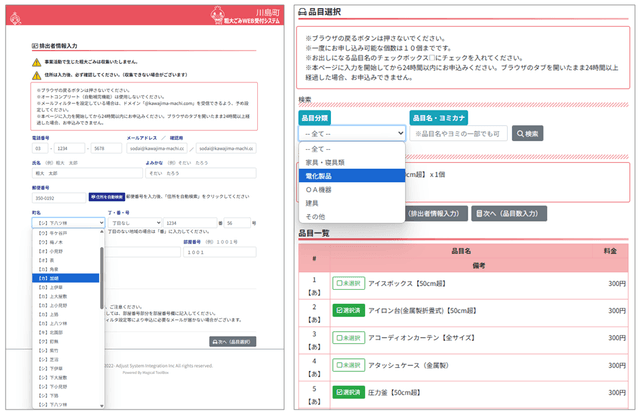Click the first yellow warning triangle icon
Screen dimensions: 640x412
36,62
